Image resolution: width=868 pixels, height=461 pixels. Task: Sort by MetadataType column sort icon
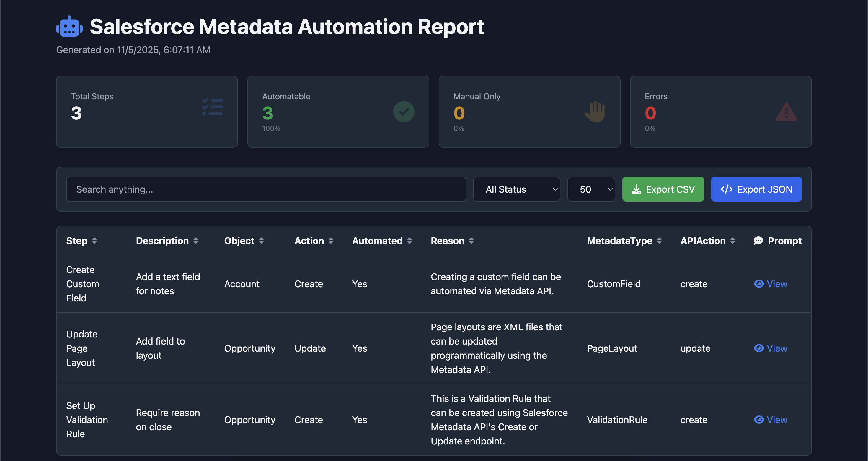tap(659, 241)
